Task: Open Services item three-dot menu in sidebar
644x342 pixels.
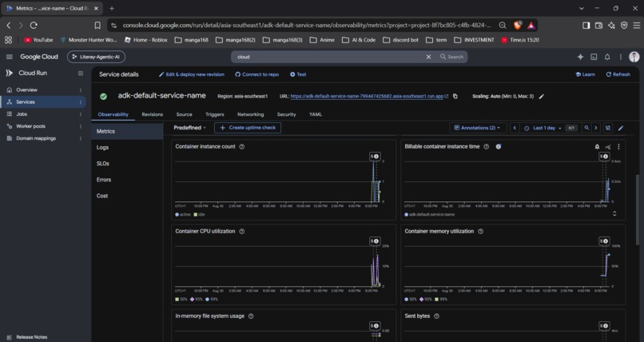Action: [81, 101]
